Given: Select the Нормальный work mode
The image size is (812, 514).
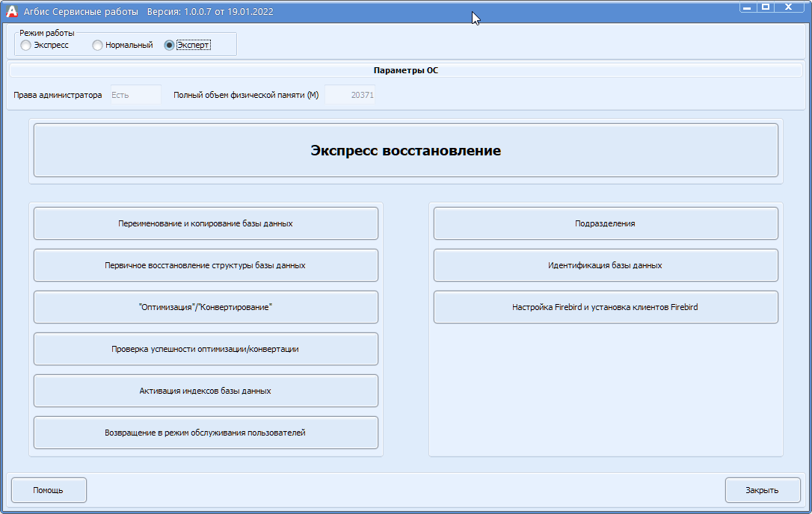Looking at the screenshot, I should pyautogui.click(x=96, y=45).
